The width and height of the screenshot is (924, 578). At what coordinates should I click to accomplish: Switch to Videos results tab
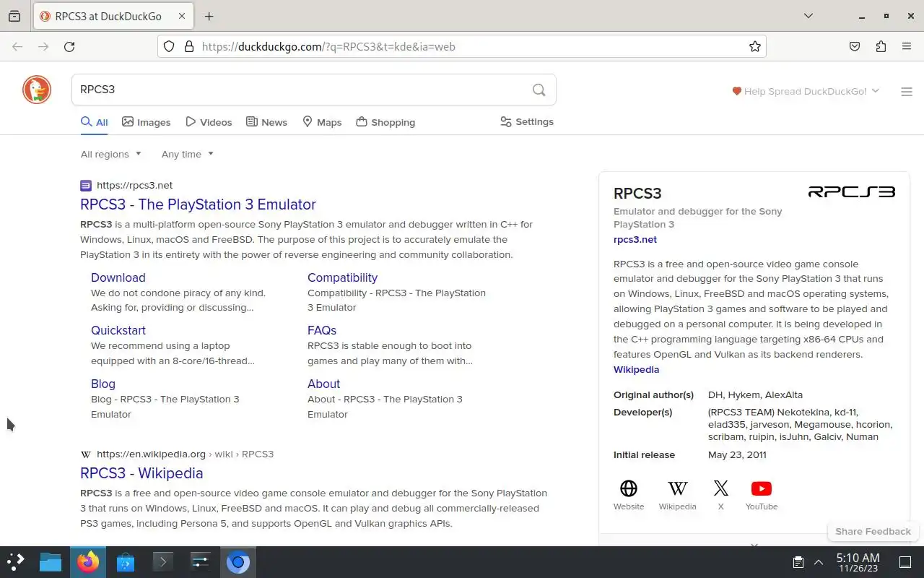pyautogui.click(x=209, y=122)
